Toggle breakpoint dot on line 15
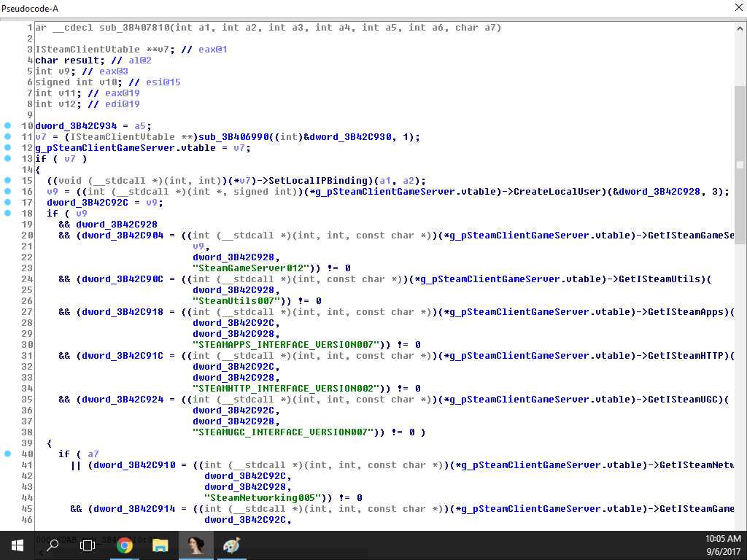 [x=7, y=181]
